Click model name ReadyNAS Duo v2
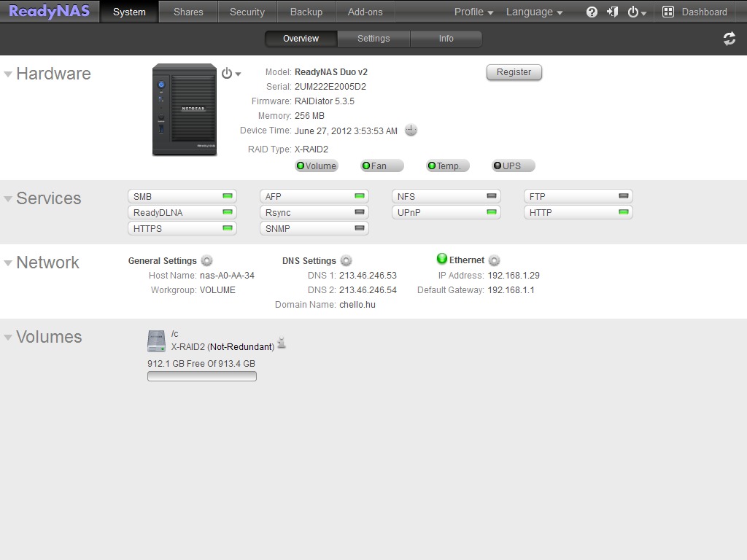The width and height of the screenshot is (747, 560). coord(331,72)
